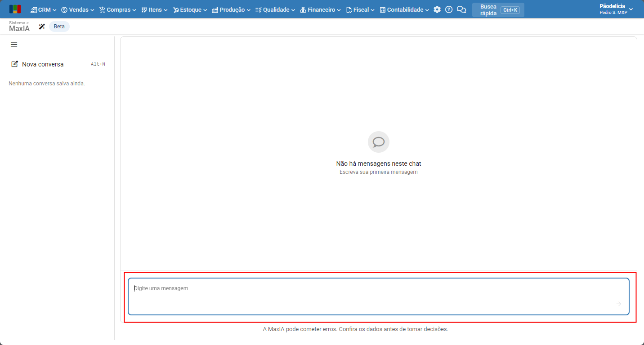Image resolution: width=644 pixels, height=345 pixels.
Task: Open the Contabilidade menu
Action: (x=404, y=9)
